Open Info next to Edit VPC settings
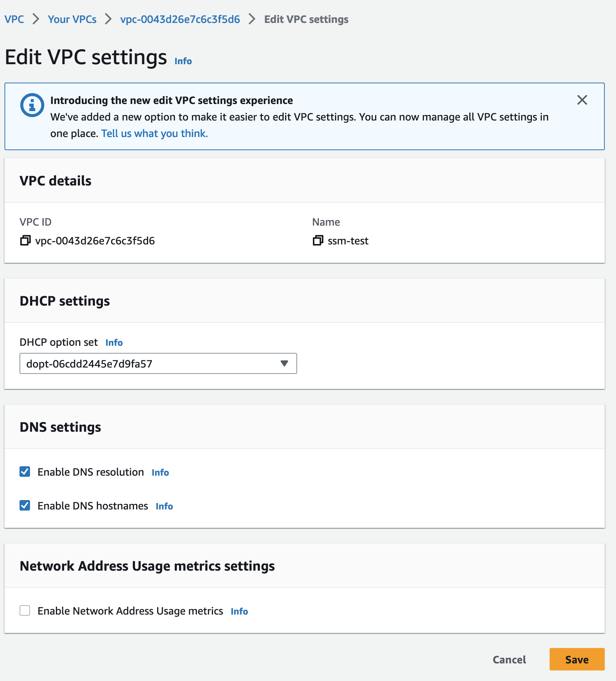 tap(183, 61)
